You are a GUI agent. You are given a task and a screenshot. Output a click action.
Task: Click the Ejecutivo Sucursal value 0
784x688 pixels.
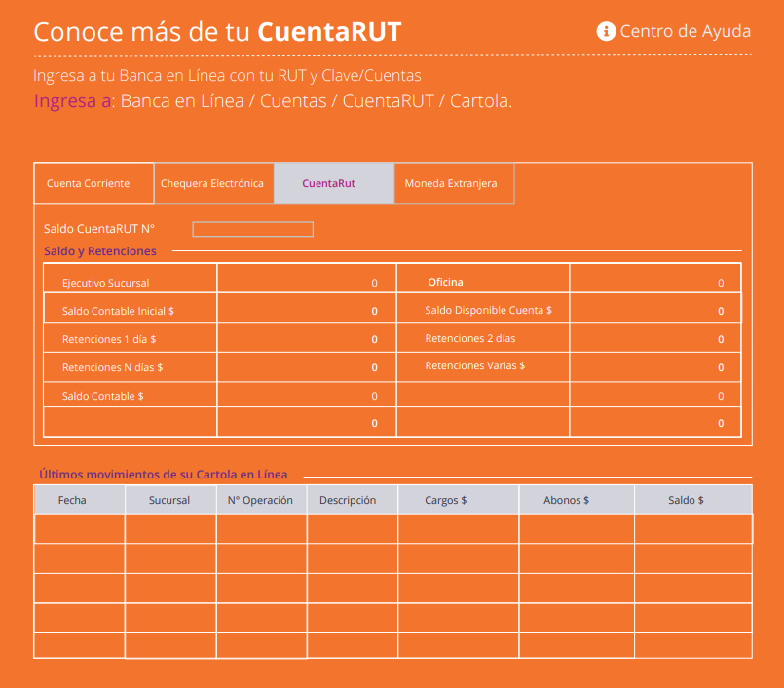click(375, 283)
